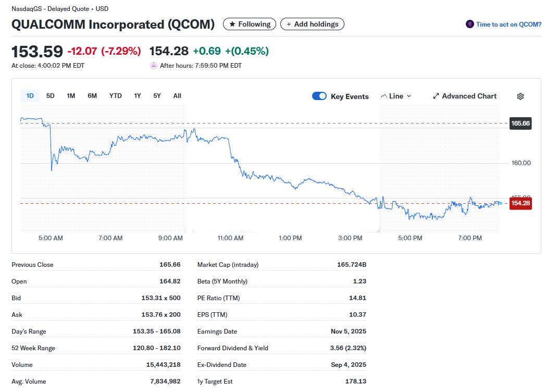
Task: Click the Open value 164.82
Action: point(170,281)
